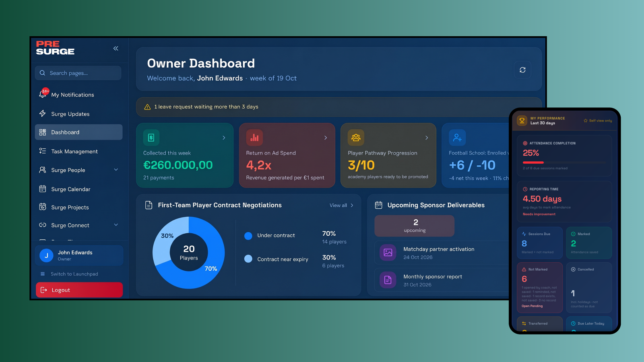Click the Marked card showing 2
This screenshot has height=362, width=644.
point(589,243)
